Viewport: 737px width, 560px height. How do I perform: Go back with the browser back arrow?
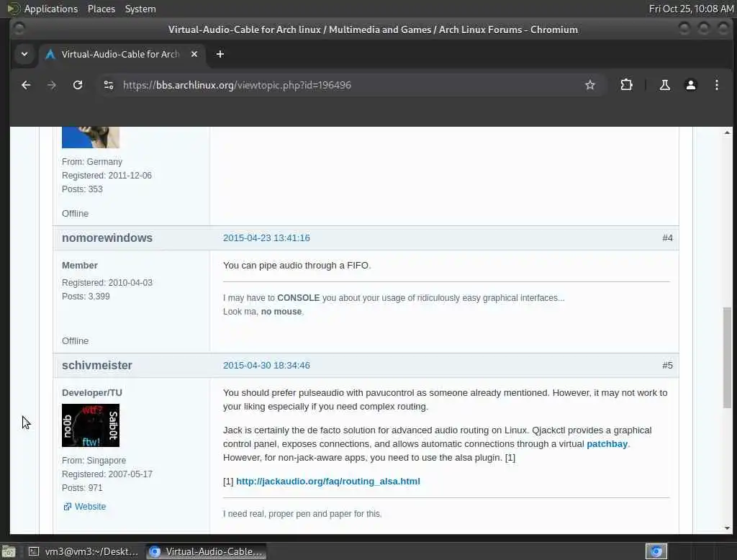pos(26,85)
